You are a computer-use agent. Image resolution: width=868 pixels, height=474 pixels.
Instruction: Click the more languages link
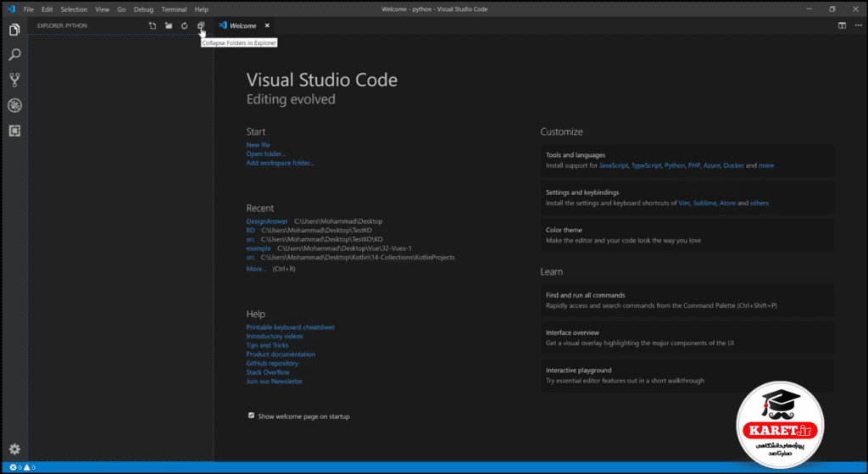tap(766, 165)
